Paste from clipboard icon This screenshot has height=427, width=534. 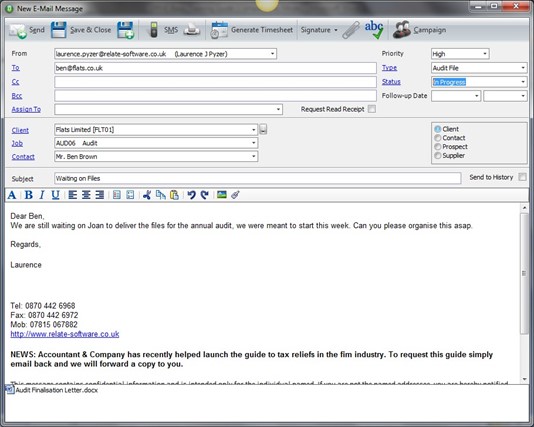(x=174, y=195)
